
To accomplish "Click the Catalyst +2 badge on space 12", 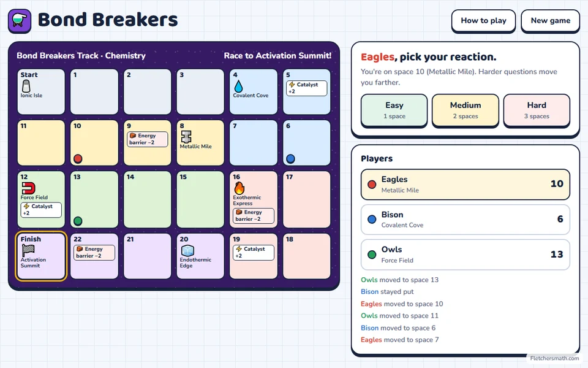I will [41, 210].
